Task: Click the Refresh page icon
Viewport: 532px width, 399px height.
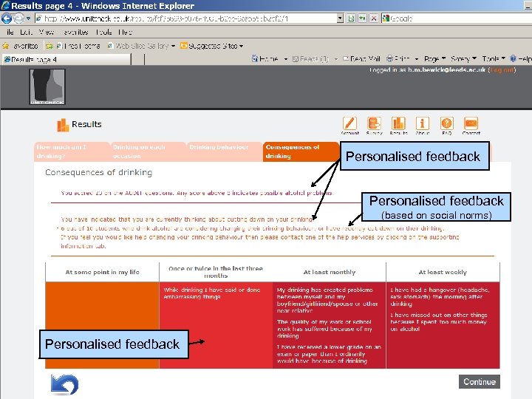Action: pos(362,18)
